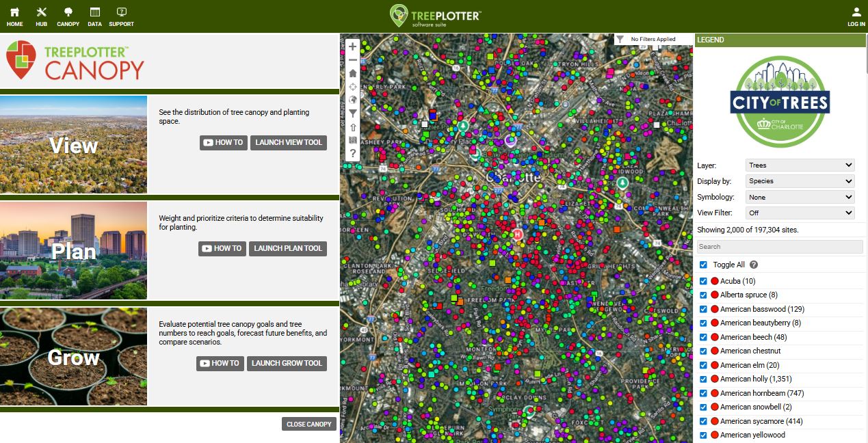Click the crosshair locate icon
This screenshot has width=868, height=443.
click(352, 87)
